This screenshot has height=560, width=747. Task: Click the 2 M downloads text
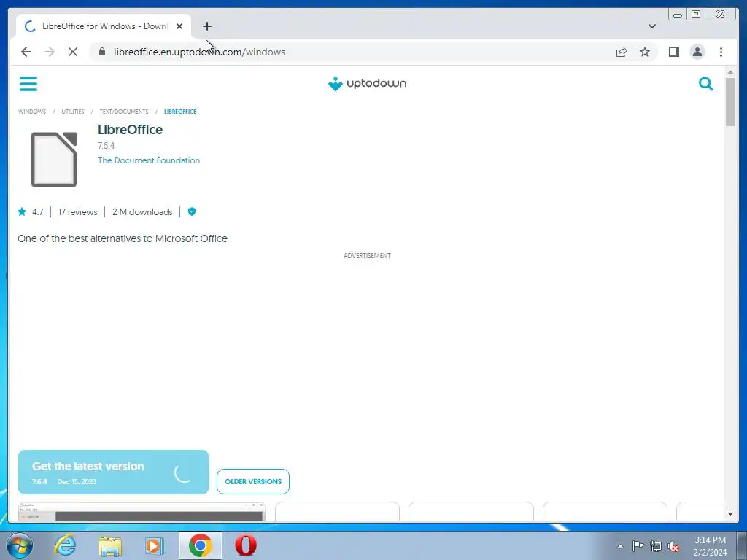[142, 212]
